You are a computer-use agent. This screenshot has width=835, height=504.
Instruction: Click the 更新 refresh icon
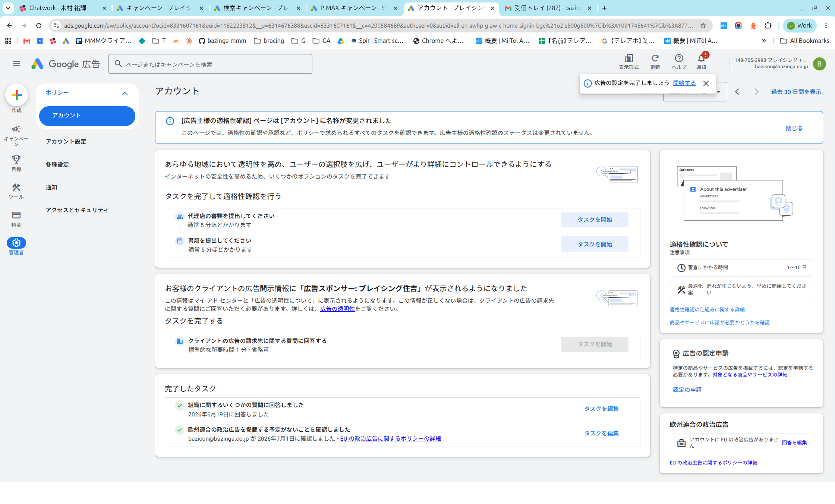click(655, 58)
